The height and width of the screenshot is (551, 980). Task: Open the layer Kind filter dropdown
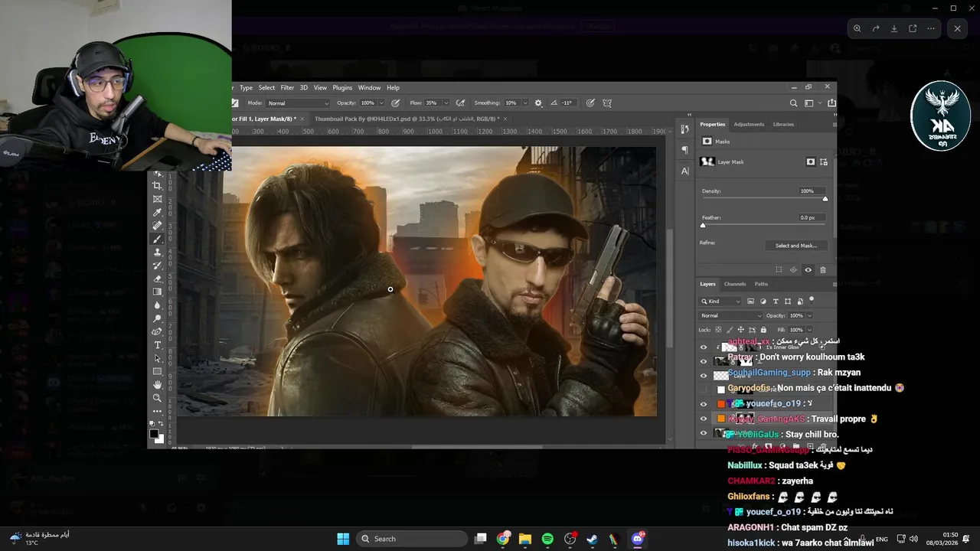[x=720, y=302]
